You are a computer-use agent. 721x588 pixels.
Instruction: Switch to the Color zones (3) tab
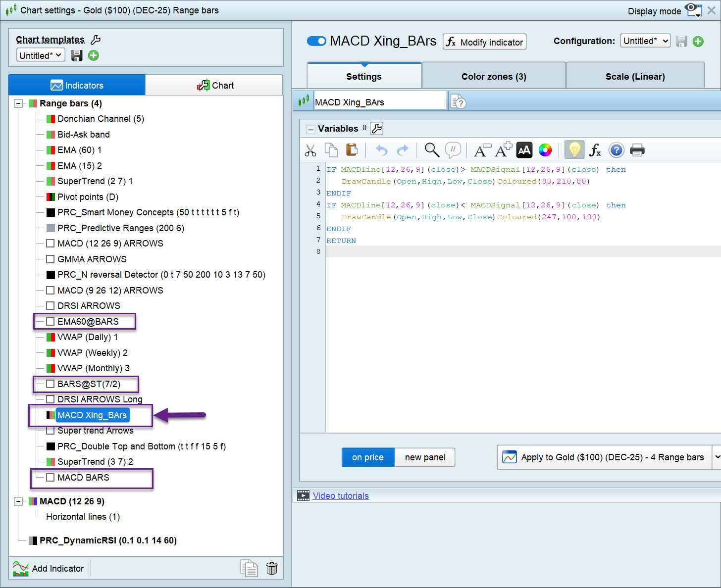coord(494,76)
